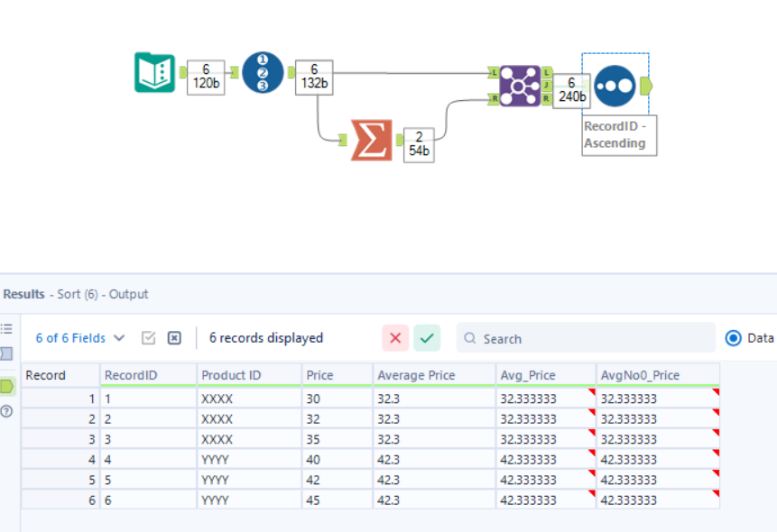The height and width of the screenshot is (532, 777).
Task: Click the deselect-fields boxed-x icon
Action: [172, 337]
